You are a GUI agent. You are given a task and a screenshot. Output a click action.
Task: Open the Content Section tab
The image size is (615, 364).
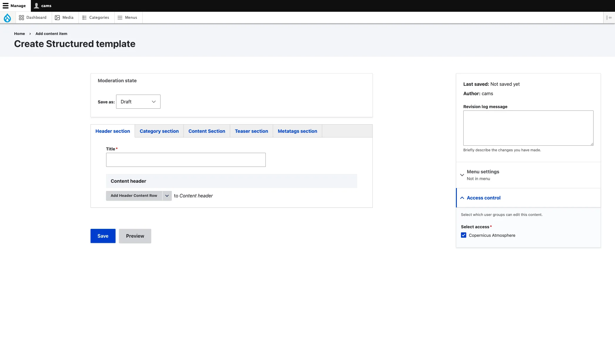coord(207,131)
